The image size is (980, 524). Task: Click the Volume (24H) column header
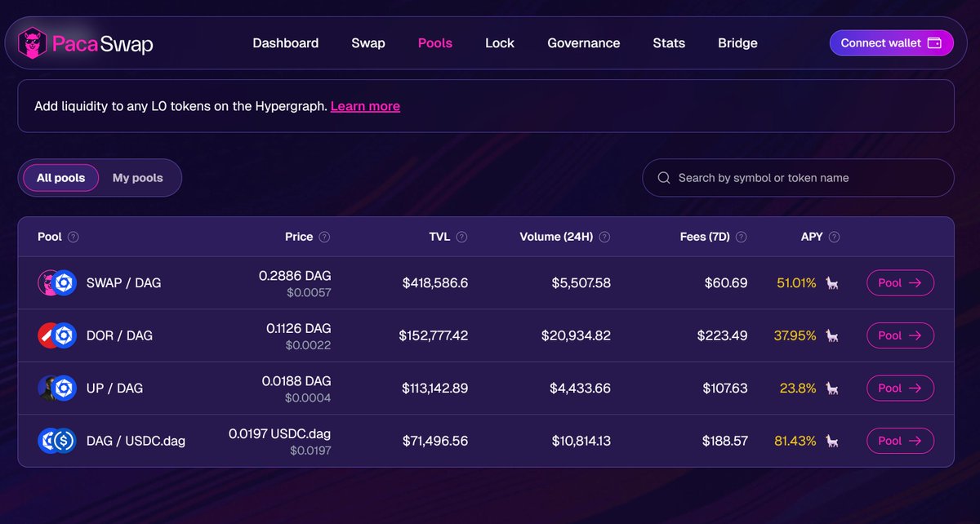pos(556,237)
